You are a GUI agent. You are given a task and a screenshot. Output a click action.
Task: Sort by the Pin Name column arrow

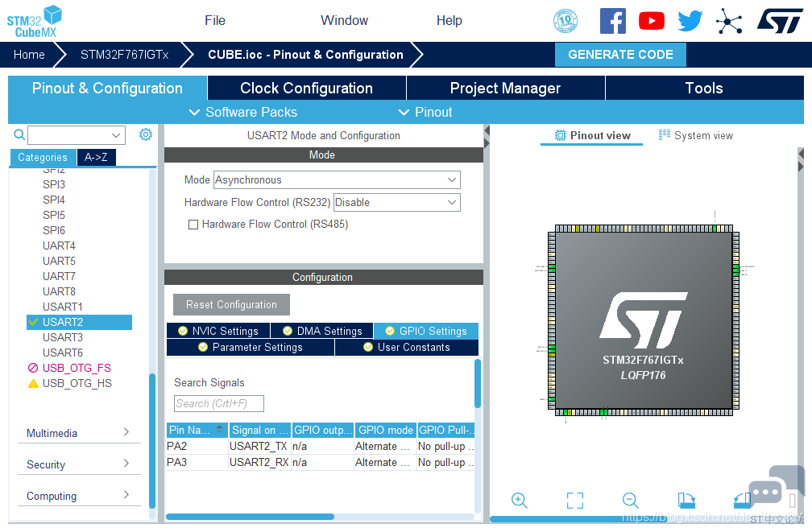tap(220, 429)
